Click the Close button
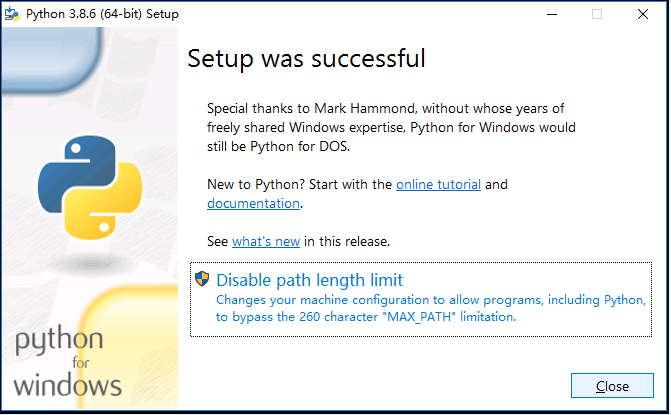This screenshot has height=415, width=671. coord(612,386)
